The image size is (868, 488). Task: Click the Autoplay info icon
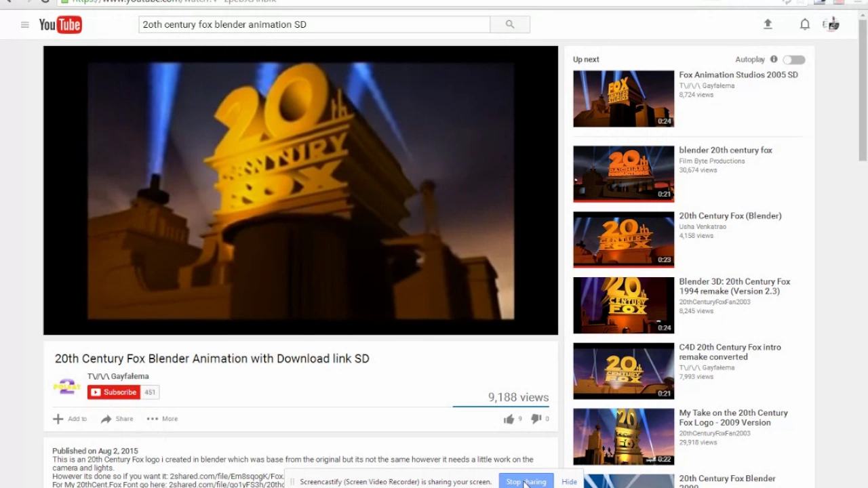(x=774, y=59)
